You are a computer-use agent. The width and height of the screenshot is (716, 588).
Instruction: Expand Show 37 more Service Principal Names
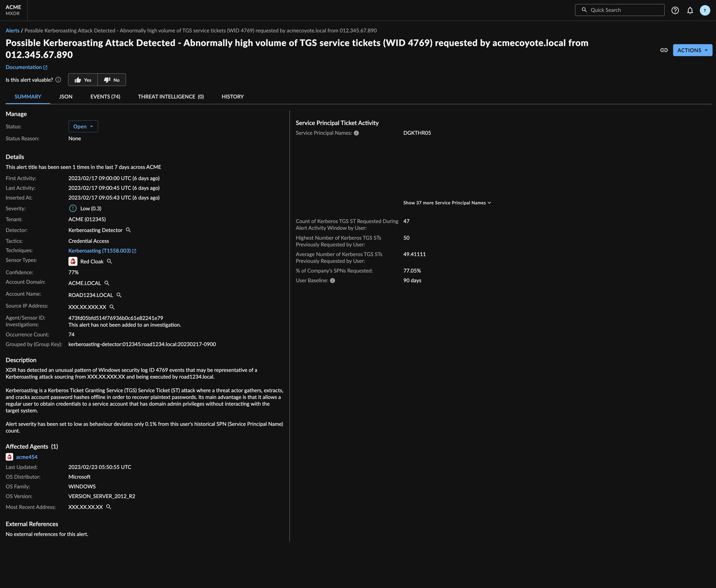coord(447,203)
